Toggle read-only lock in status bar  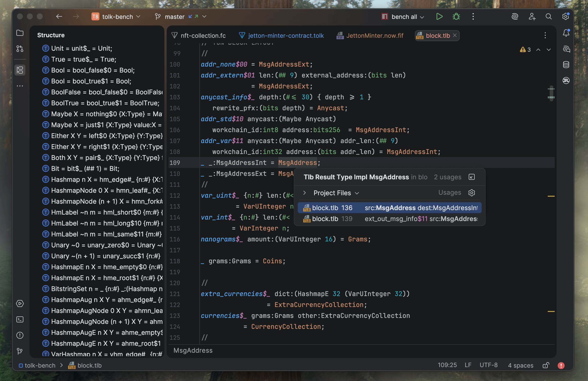pyautogui.click(x=546, y=365)
